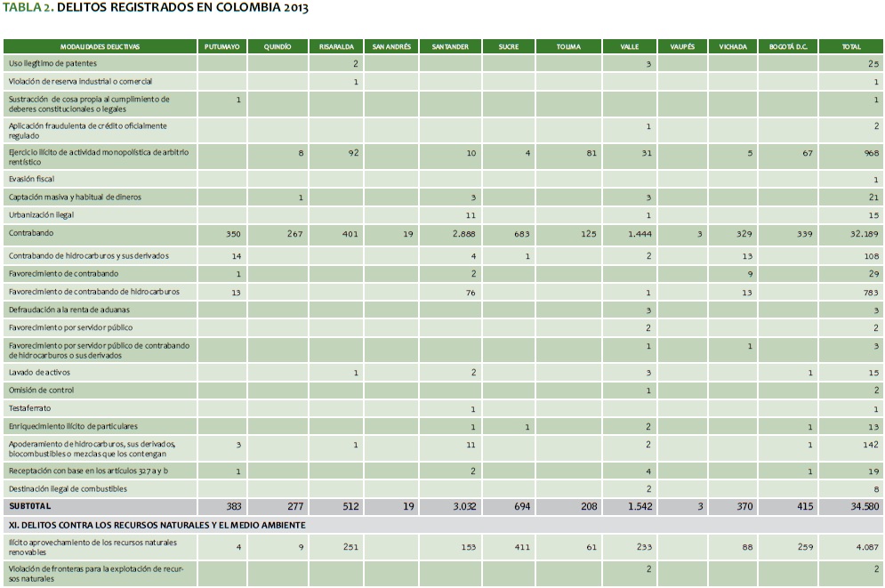
Task: Click the table title 'Delitos registrados en Colombia 2013'
Action: 157,8
